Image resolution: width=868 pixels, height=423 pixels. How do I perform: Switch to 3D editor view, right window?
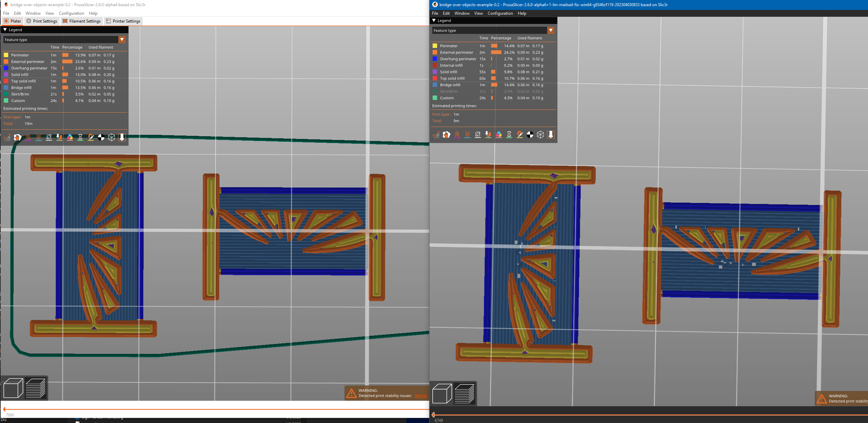pos(442,394)
